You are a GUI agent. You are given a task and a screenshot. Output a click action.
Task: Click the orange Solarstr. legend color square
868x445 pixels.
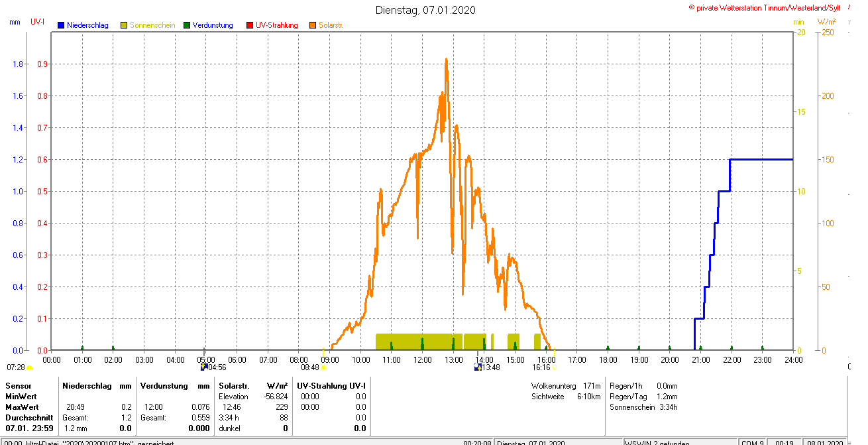tap(313, 25)
